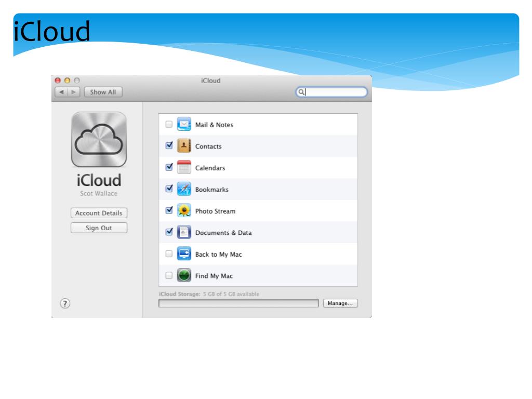Click the Find My Mac radar icon
The width and height of the screenshot is (532, 399).
coord(184,275)
